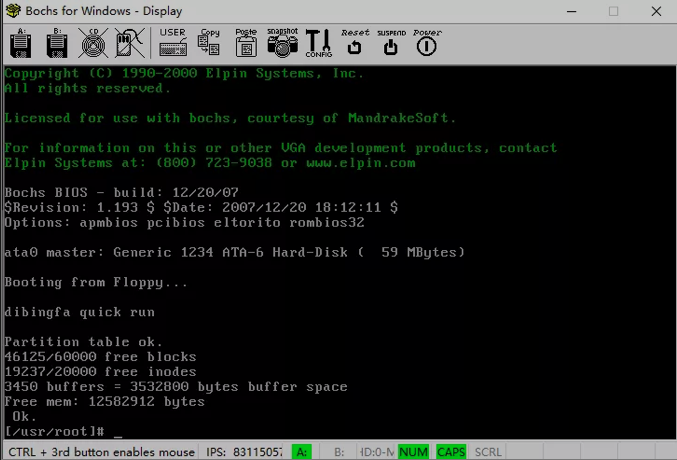
Task: Click the 'ata0 master' hard-disk line
Action: coord(235,252)
